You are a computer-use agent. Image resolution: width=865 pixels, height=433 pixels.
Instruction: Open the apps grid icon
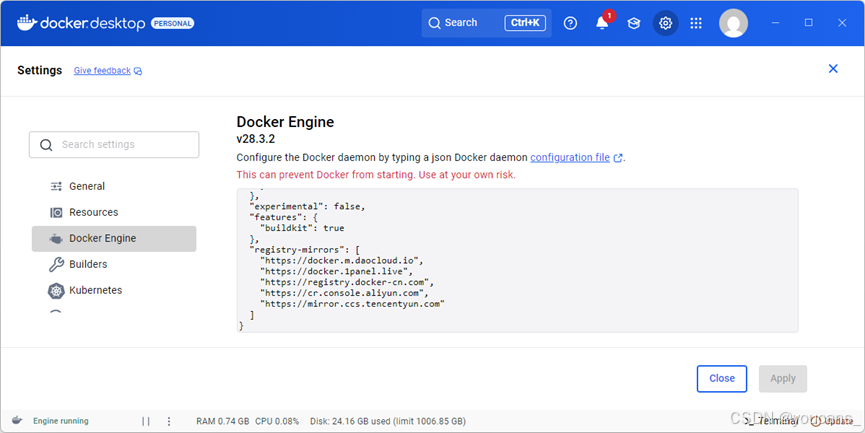[696, 23]
